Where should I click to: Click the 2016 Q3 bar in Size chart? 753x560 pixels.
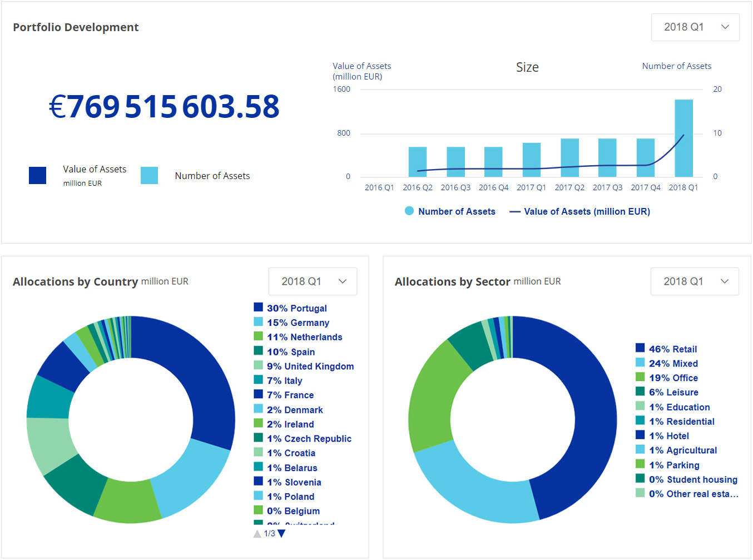click(455, 162)
